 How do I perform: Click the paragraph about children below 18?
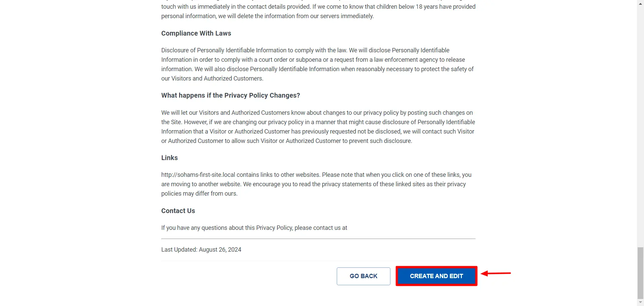(x=318, y=11)
